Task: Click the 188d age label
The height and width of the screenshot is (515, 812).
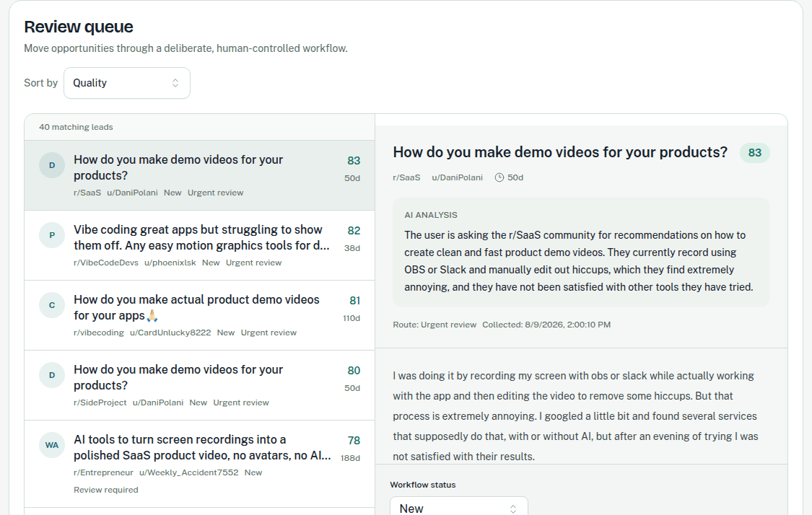Action: coord(350,457)
